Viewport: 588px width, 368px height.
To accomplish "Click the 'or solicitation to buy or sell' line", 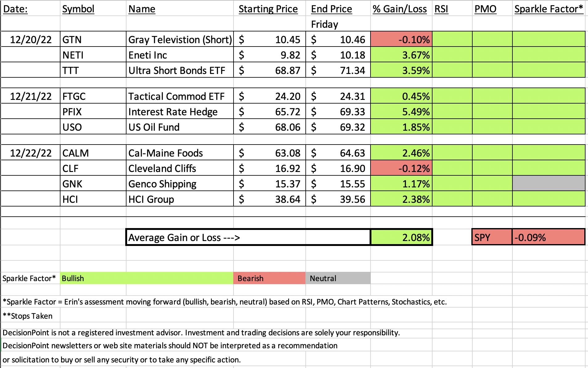I will [122, 360].
